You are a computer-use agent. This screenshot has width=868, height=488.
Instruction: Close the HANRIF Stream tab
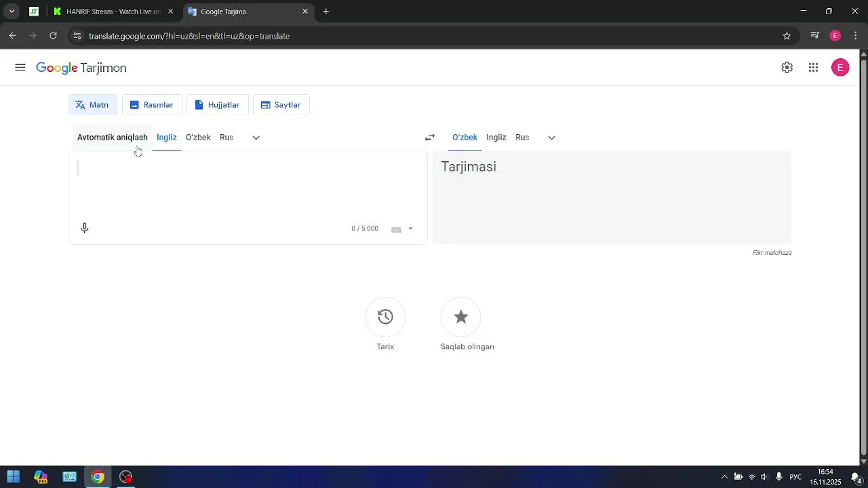coord(170,12)
